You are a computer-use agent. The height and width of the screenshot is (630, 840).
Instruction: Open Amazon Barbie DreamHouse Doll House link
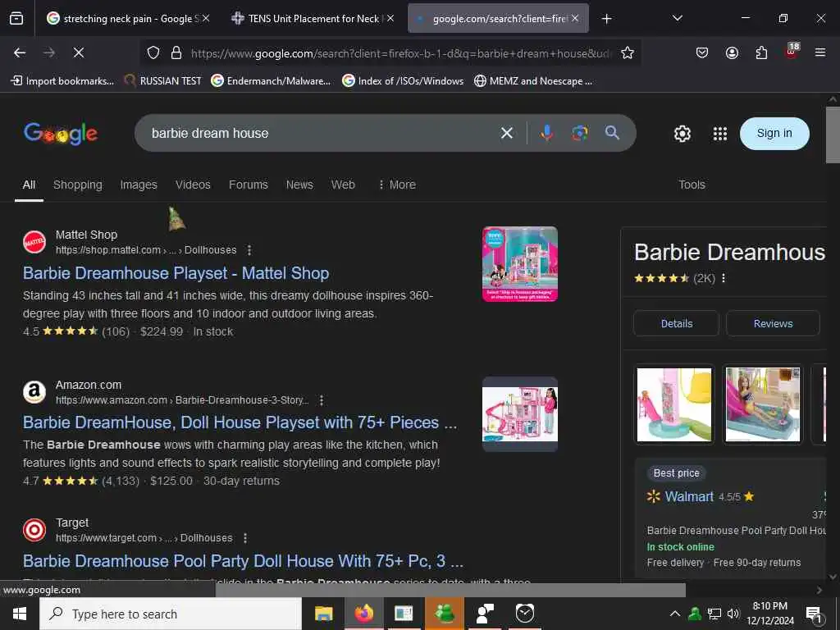click(x=240, y=422)
